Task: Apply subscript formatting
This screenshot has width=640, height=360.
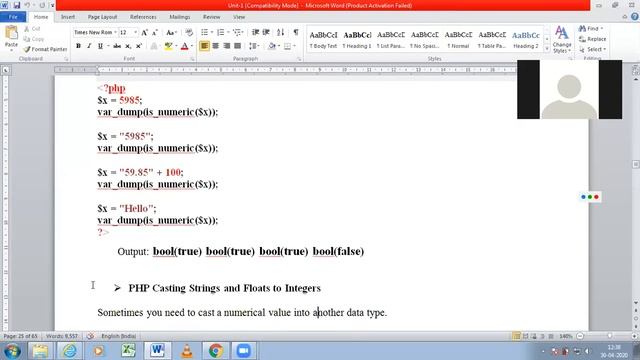Action: click(128, 46)
